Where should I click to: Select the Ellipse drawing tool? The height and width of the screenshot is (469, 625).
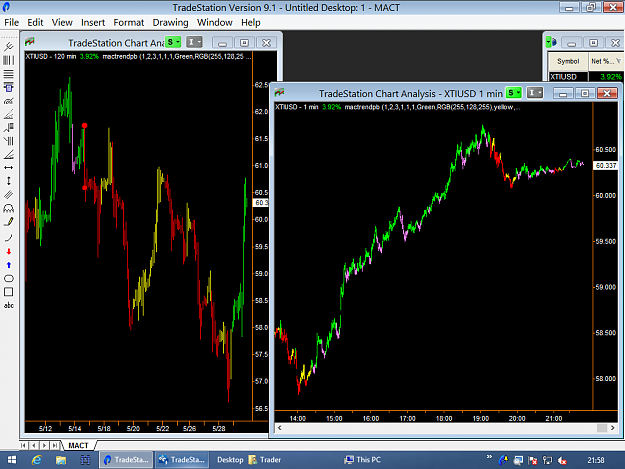(8, 279)
